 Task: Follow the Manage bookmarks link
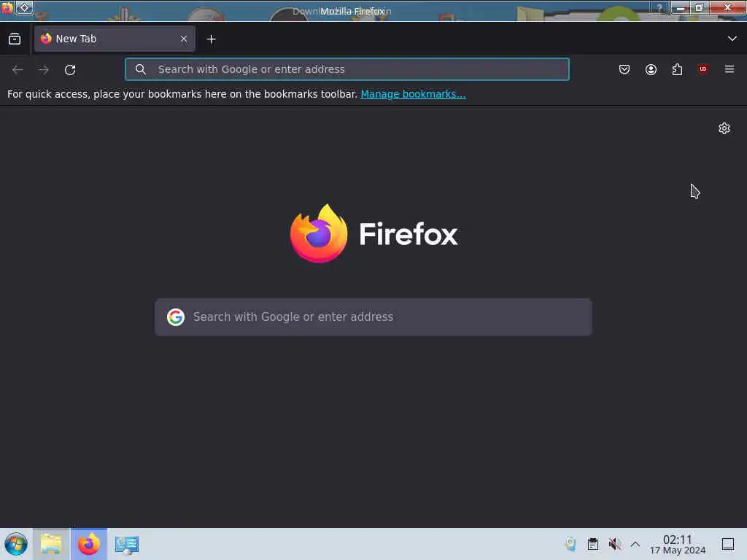pyautogui.click(x=413, y=94)
